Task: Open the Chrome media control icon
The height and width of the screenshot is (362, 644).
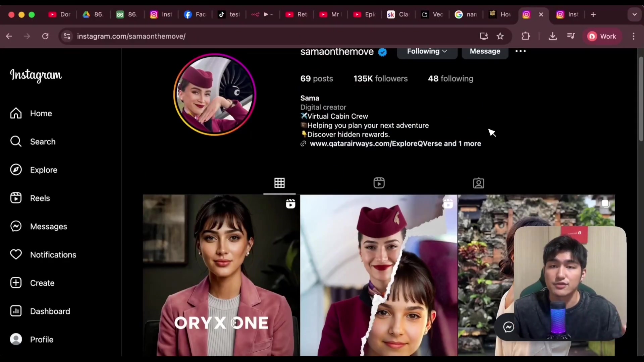Action: point(571,36)
